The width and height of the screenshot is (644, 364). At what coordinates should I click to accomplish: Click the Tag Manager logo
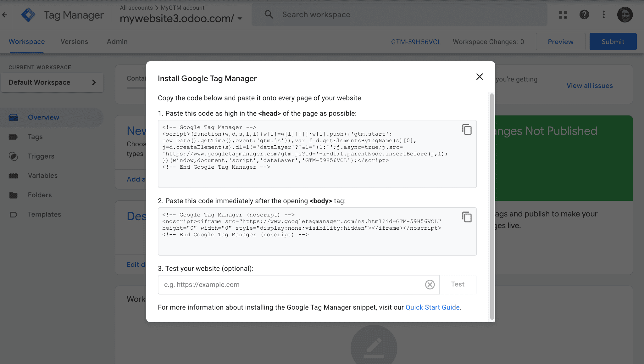(x=28, y=15)
